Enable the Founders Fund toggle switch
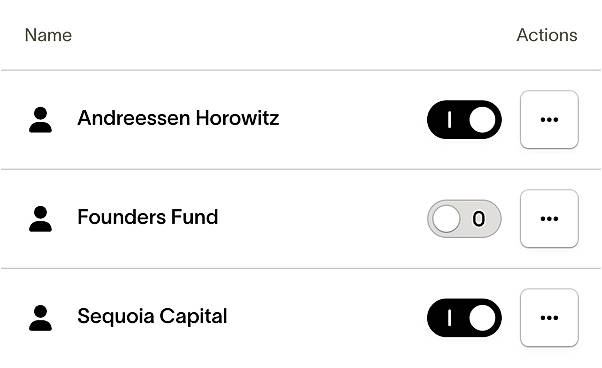602x368 pixels. 464,219
